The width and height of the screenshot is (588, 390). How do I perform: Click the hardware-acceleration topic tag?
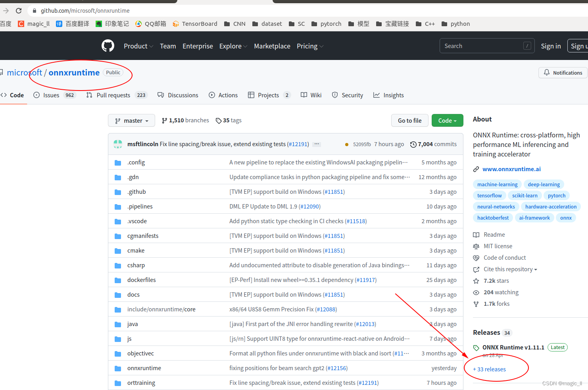click(551, 207)
